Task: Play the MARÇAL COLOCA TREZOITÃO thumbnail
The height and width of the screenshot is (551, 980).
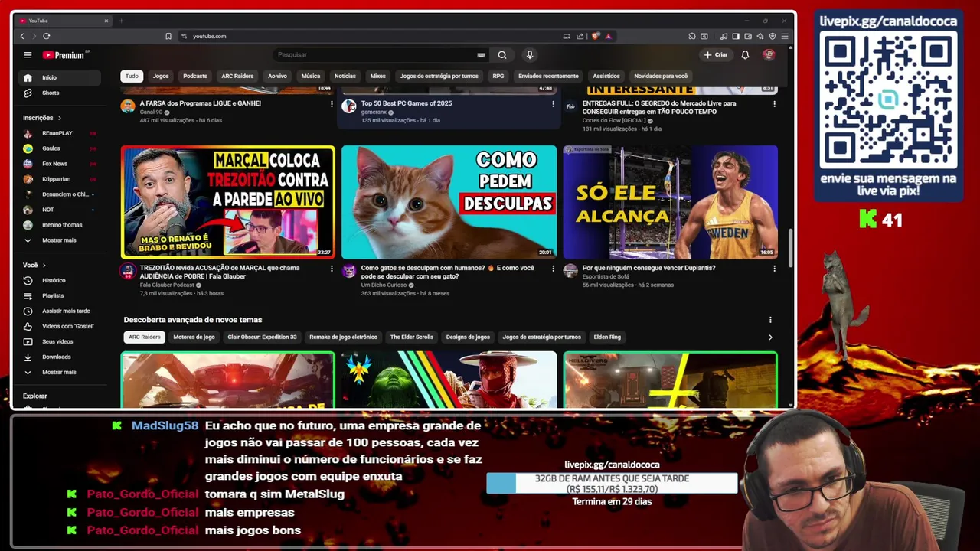Action: pos(227,202)
